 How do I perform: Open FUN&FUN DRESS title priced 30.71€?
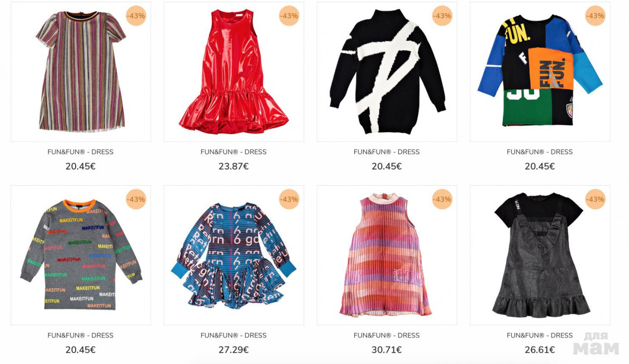[387, 336]
